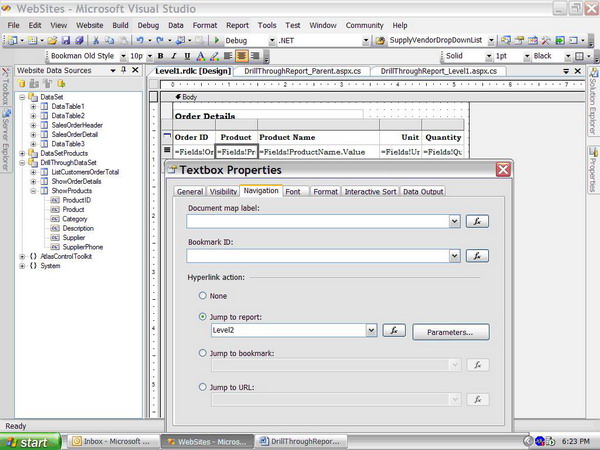Open the border style Solid dropdown
The height and width of the screenshot is (450, 600).
click(x=489, y=56)
